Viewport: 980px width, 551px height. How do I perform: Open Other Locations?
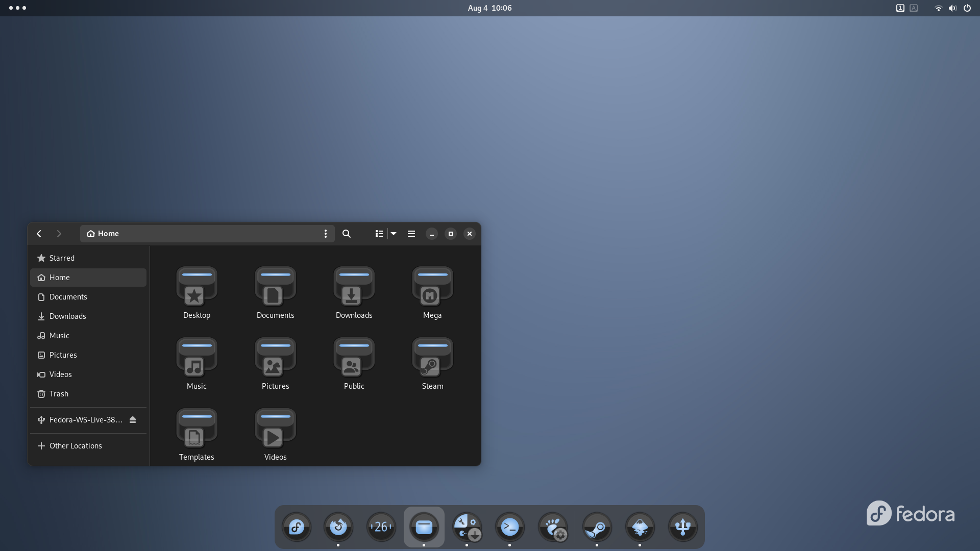click(x=76, y=446)
